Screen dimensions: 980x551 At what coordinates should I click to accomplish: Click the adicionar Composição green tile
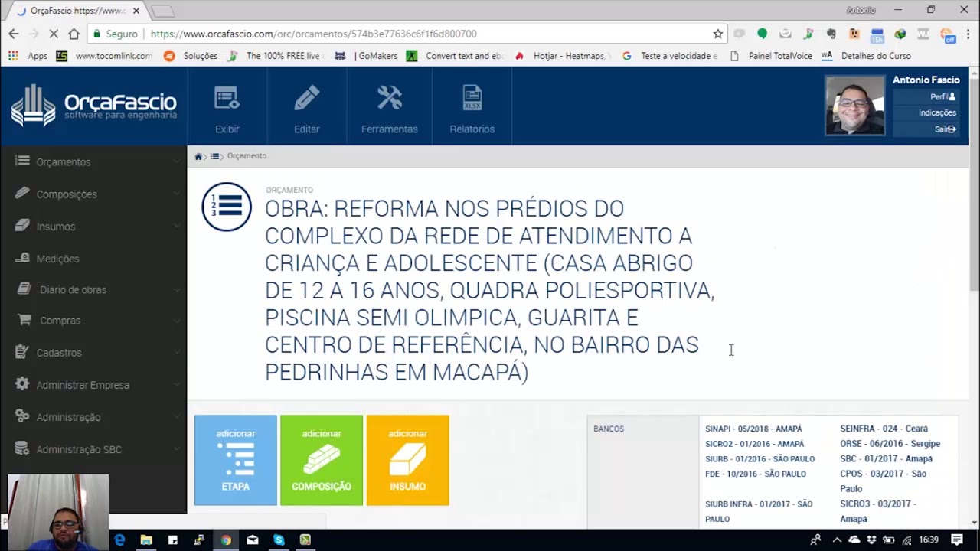(321, 460)
